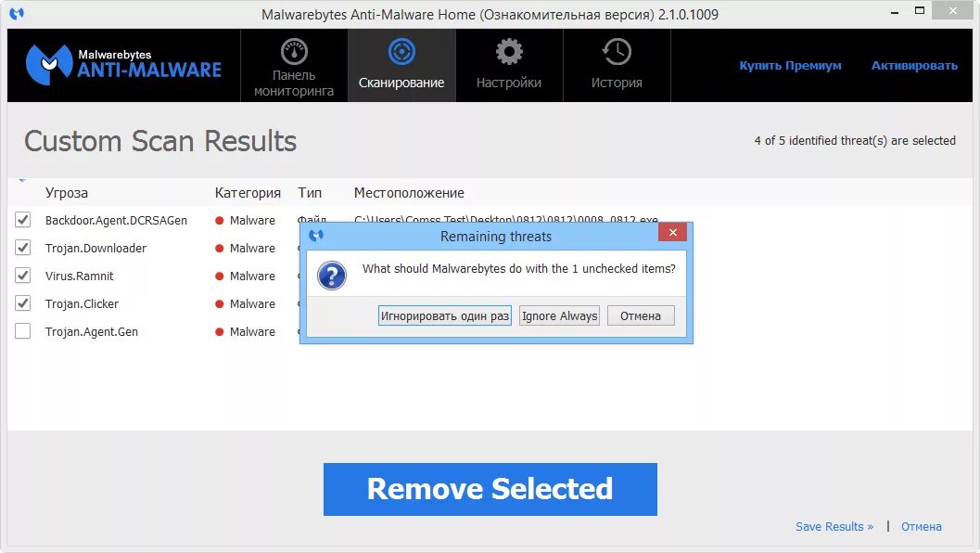Click '4 of 5 identified threat(s)' status text
Image resolution: width=980 pixels, height=553 pixels.
pos(855,141)
